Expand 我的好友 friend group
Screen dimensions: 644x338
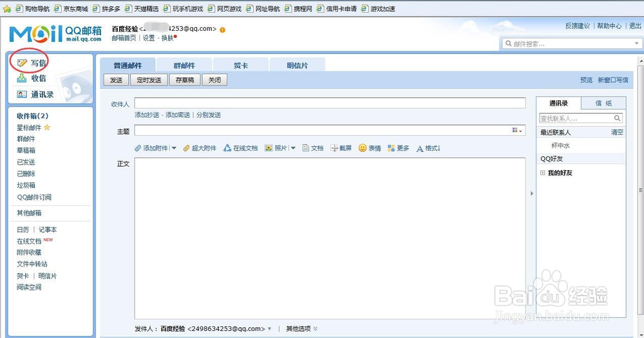click(x=542, y=173)
